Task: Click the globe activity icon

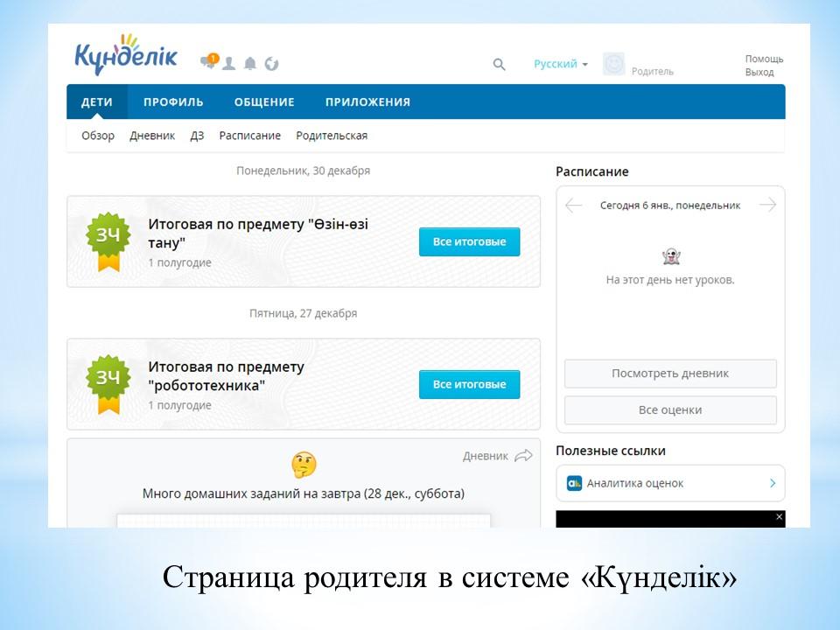Action: pyautogui.click(x=271, y=64)
